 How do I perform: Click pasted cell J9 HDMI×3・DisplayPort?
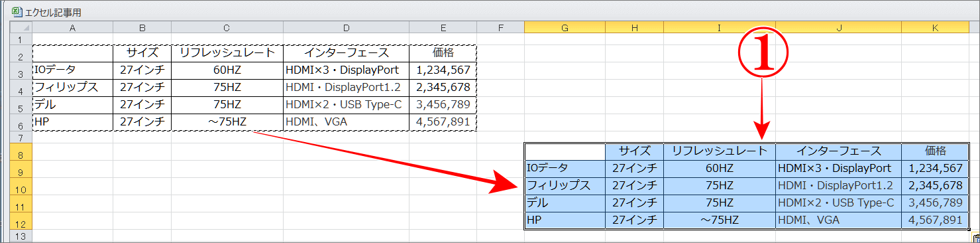click(x=838, y=169)
